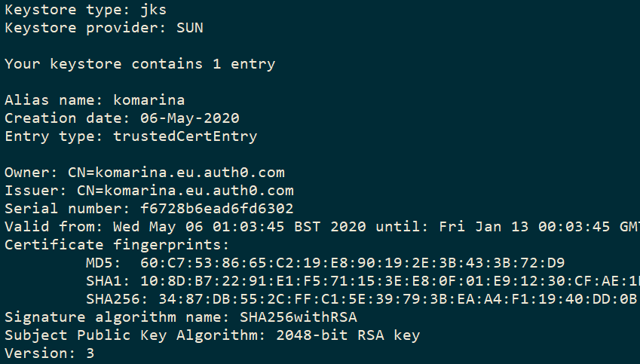The height and width of the screenshot is (364, 640).
Task: Click the 'MD5:' label
Action: pyautogui.click(x=104, y=263)
